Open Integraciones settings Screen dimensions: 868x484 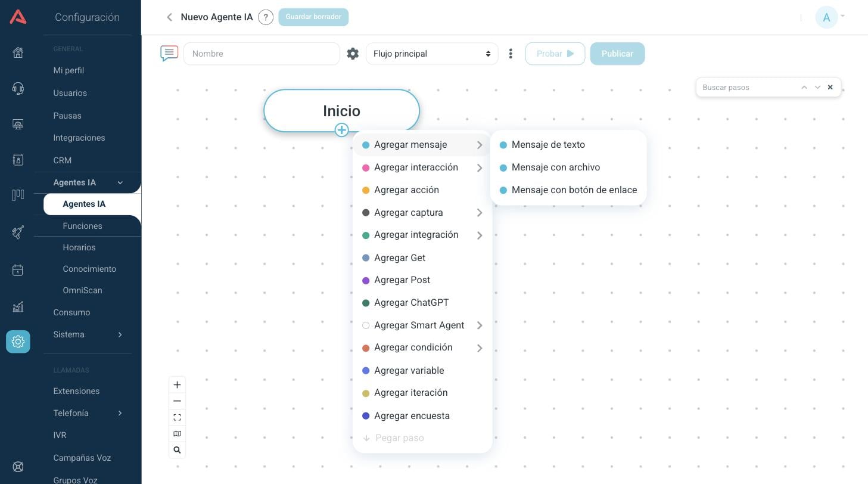79,138
